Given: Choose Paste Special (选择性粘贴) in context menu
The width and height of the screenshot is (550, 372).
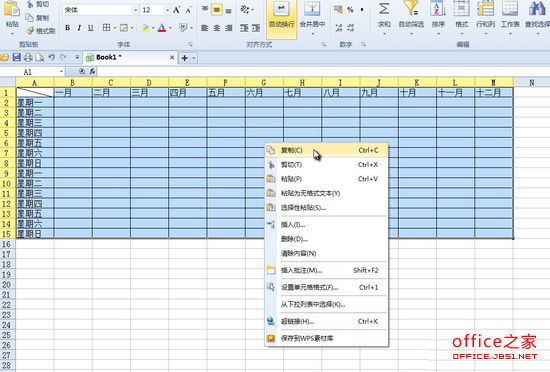Looking at the screenshot, I should click(327, 208).
